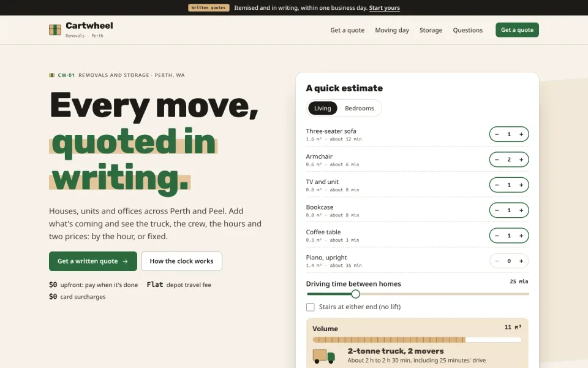Click the Armchair quantity value 2

pyautogui.click(x=509, y=159)
